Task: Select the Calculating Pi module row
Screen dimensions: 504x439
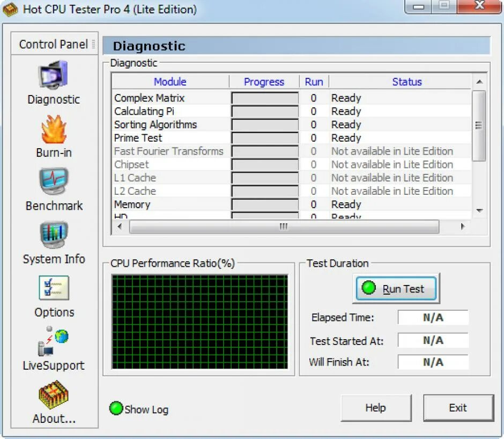Action: click(292, 111)
